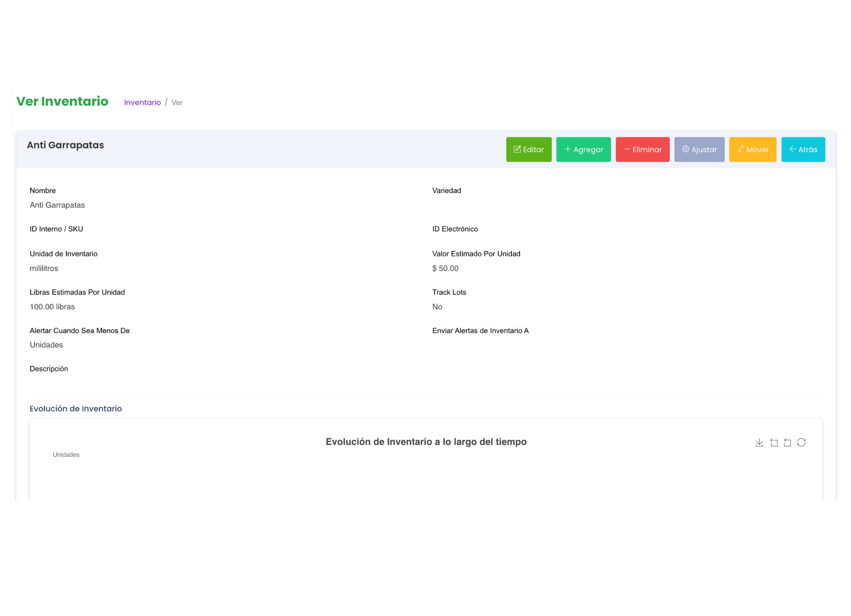
Task: Click the yellow Mover button
Action: tap(752, 149)
